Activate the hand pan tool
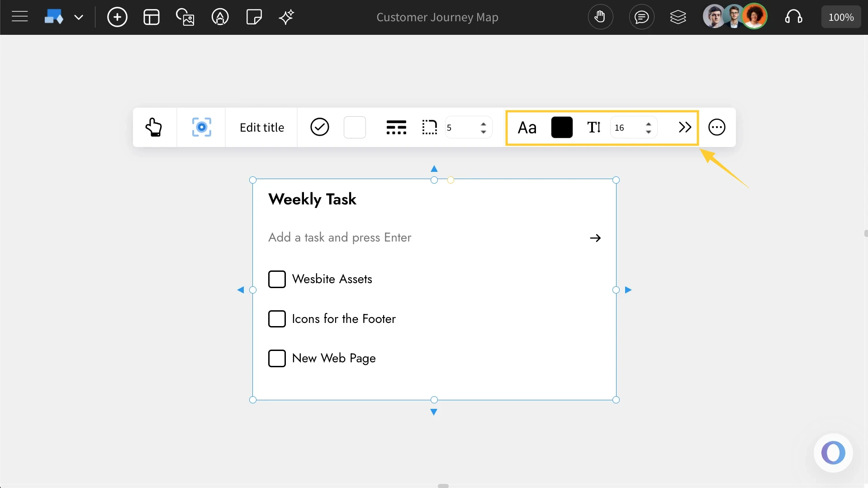This screenshot has height=488, width=868. point(600,17)
